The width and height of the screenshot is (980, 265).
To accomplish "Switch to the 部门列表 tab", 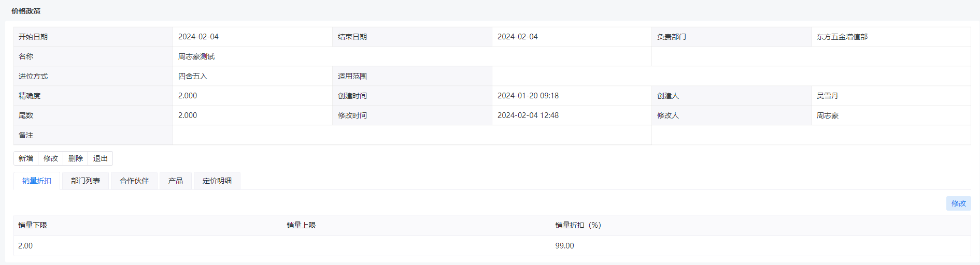I will pos(86,181).
